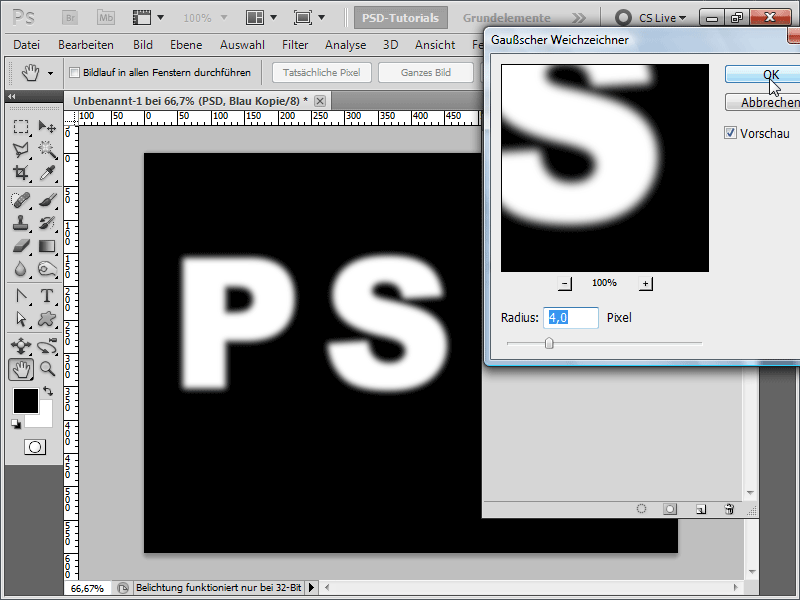Open the Bearbeiten menu
The width and height of the screenshot is (800, 600).
tap(86, 45)
